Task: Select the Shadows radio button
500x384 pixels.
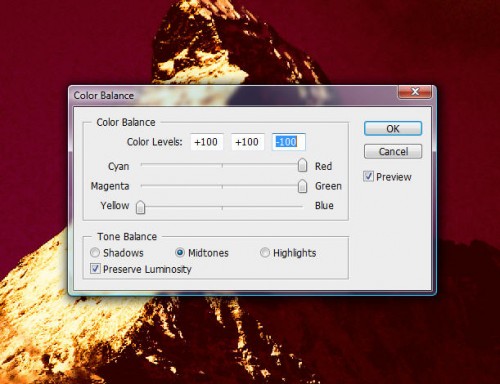Action: tap(95, 252)
